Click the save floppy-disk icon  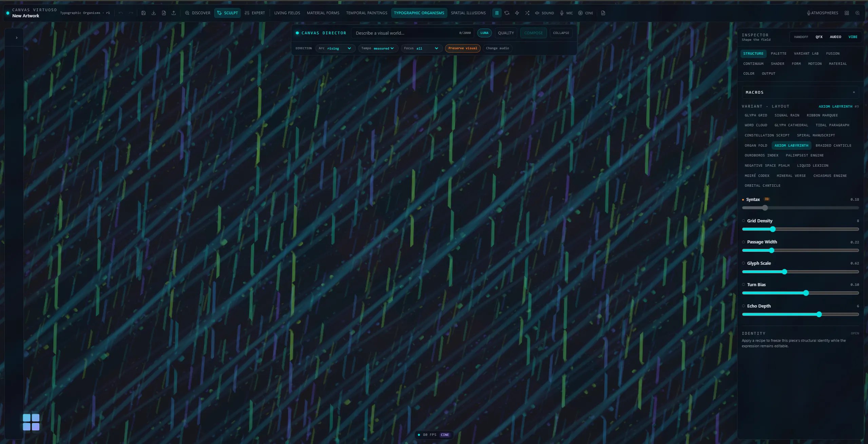coord(143,13)
